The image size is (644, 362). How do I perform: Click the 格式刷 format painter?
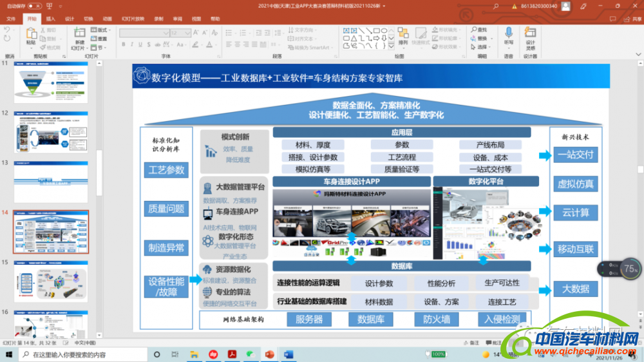point(50,48)
